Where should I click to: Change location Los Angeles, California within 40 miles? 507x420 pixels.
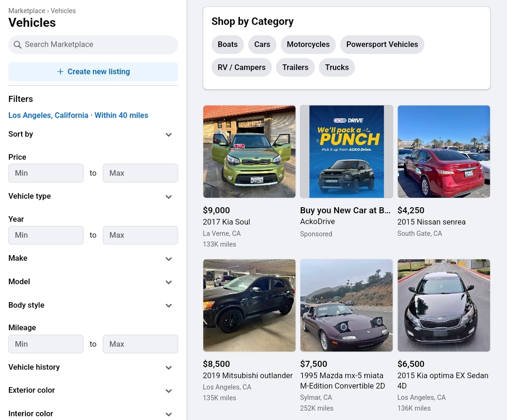pyautogui.click(x=78, y=115)
